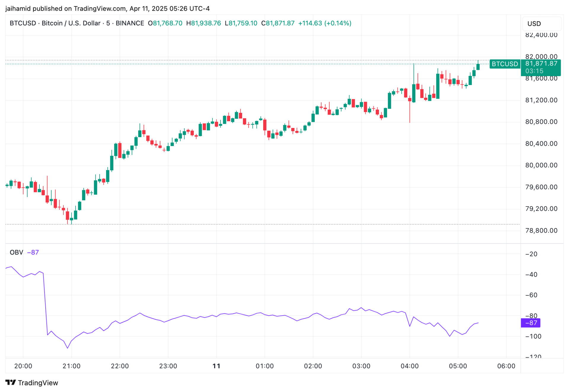Screen dimensions: 569x392
Task: Click the 22:00 time axis label
Action: (x=120, y=366)
